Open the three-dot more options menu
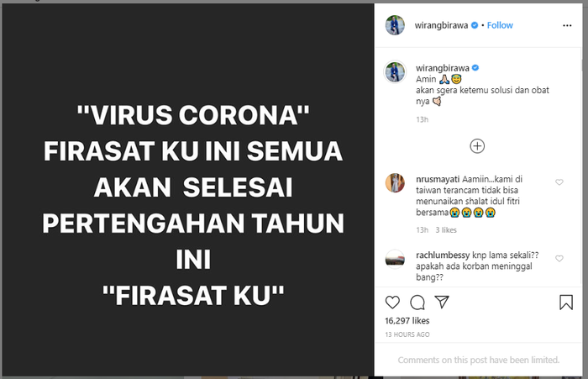This screenshot has width=588, height=379. pyautogui.click(x=567, y=25)
